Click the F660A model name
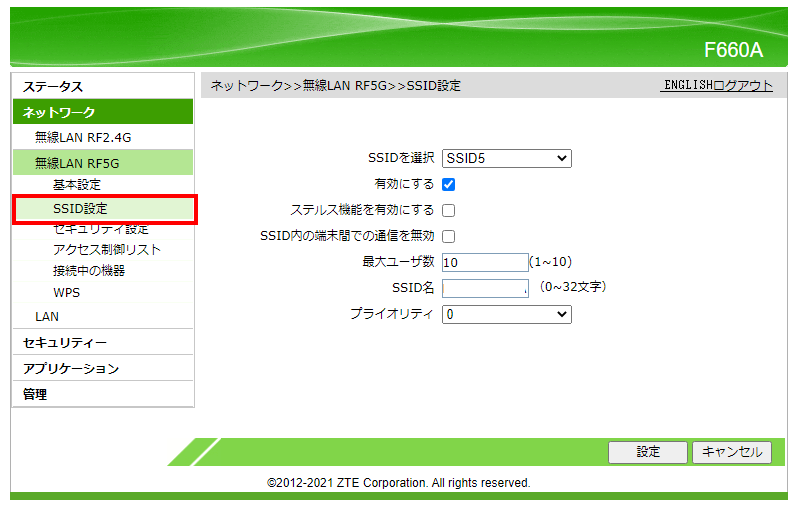800x506 pixels. click(733, 50)
